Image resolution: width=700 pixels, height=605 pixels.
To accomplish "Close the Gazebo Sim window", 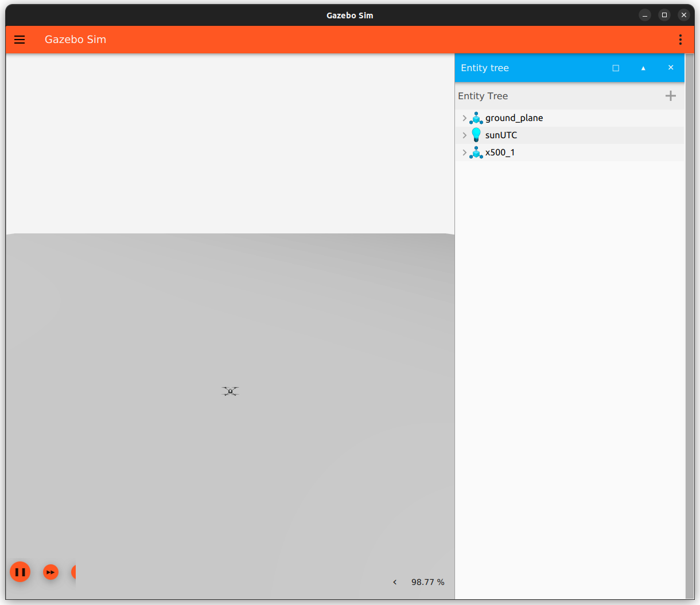I will [684, 15].
